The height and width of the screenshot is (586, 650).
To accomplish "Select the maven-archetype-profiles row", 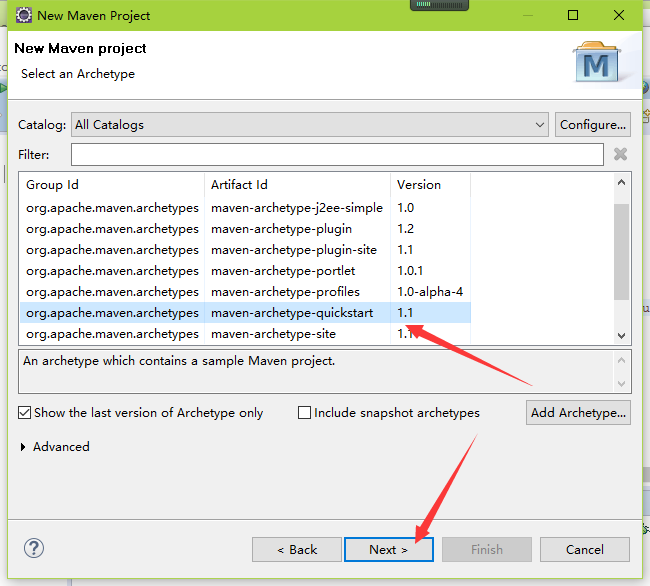I will click(x=245, y=292).
